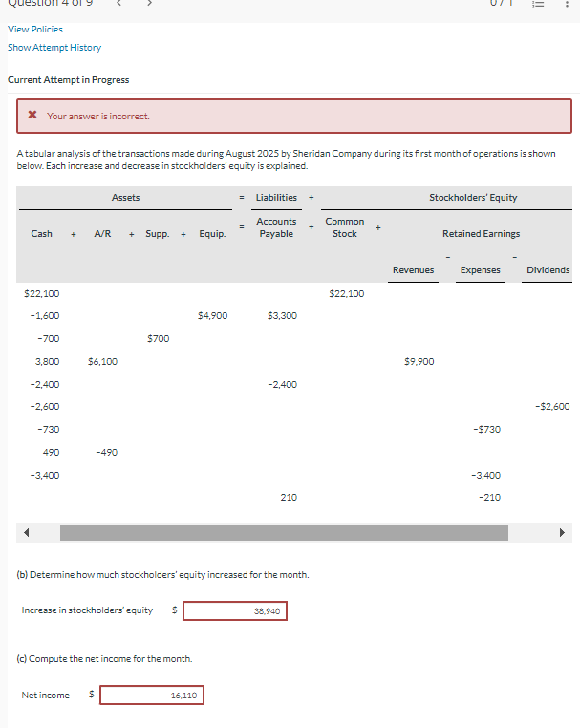Click the -2,600 value under Cash
This screenshot has height=728, width=580.
[x=45, y=407]
